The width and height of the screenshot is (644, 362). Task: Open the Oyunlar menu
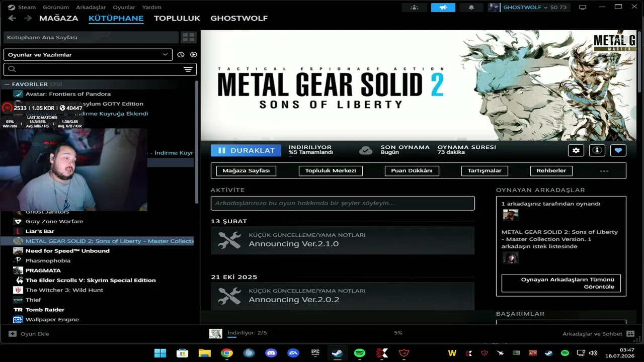(124, 8)
